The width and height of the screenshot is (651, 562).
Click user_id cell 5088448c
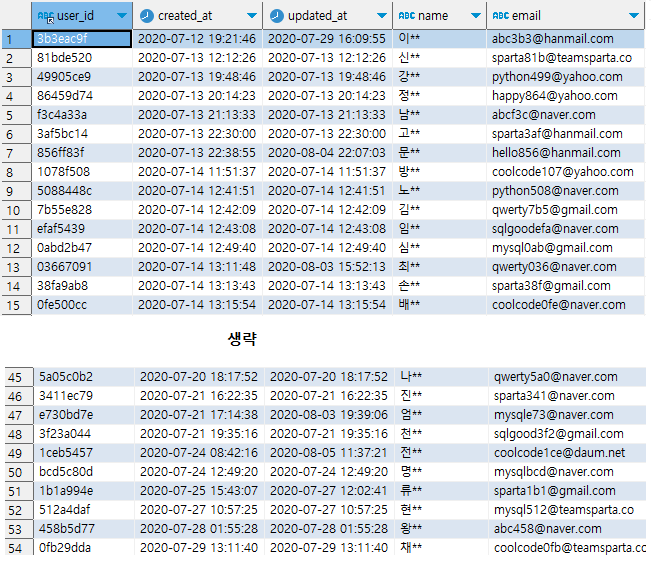click(82, 191)
